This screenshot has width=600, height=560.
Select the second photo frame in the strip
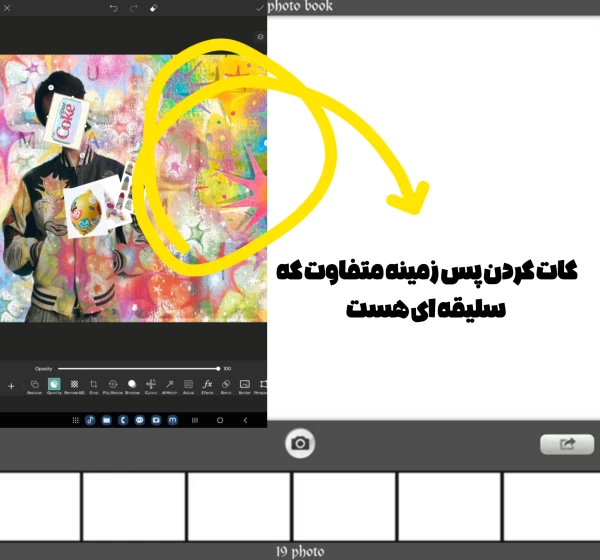pyautogui.click(x=134, y=506)
